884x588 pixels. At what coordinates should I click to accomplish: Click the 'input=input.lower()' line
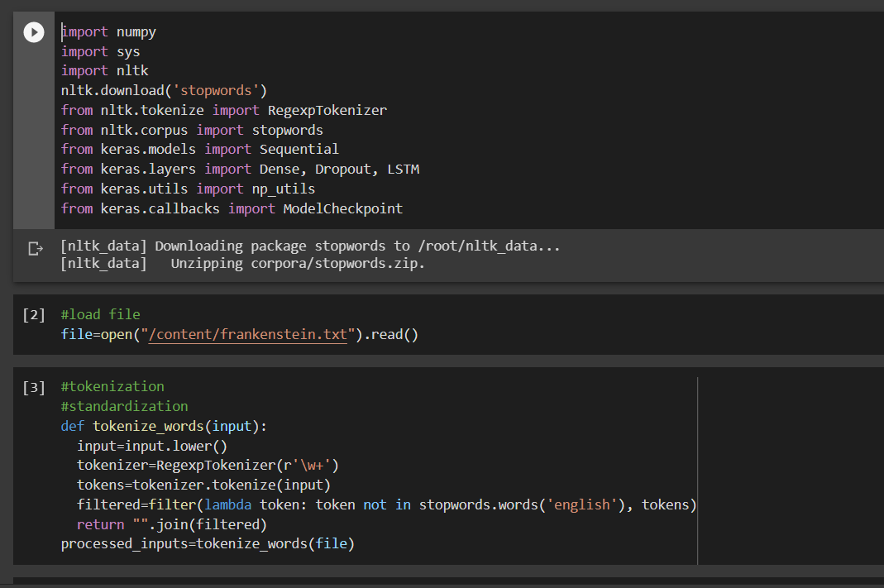click(152, 446)
